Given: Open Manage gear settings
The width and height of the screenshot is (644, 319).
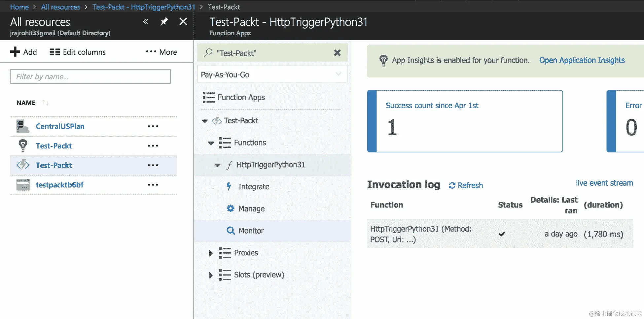Looking at the screenshot, I should pos(231,208).
